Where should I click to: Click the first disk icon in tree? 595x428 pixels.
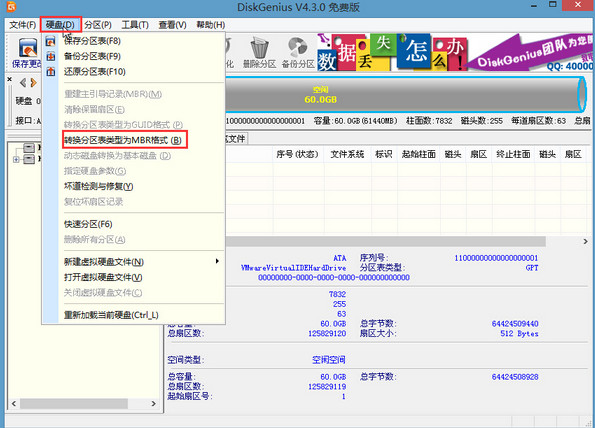pyautogui.click(x=29, y=148)
